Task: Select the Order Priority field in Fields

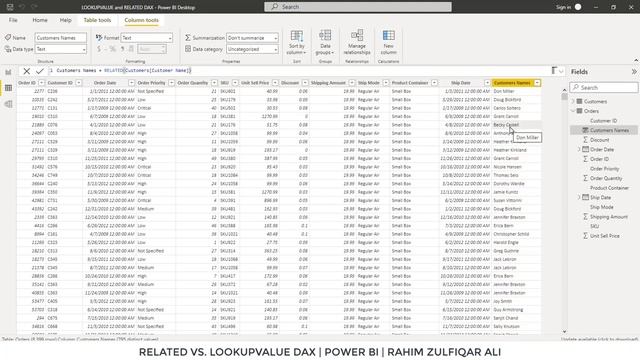Action: click(604, 169)
